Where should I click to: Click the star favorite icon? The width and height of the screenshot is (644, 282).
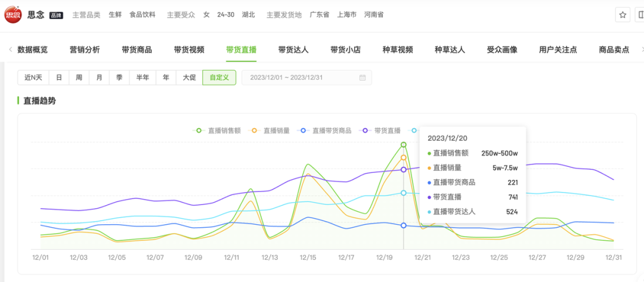point(623,15)
